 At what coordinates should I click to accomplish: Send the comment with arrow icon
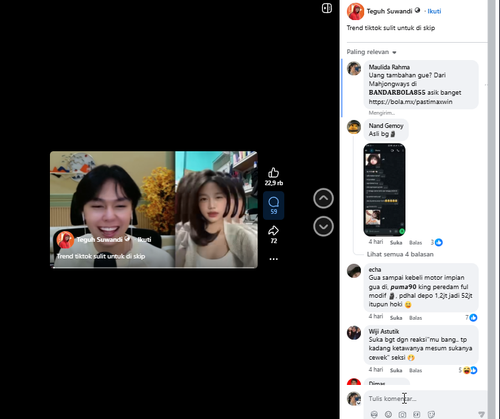[x=481, y=414]
